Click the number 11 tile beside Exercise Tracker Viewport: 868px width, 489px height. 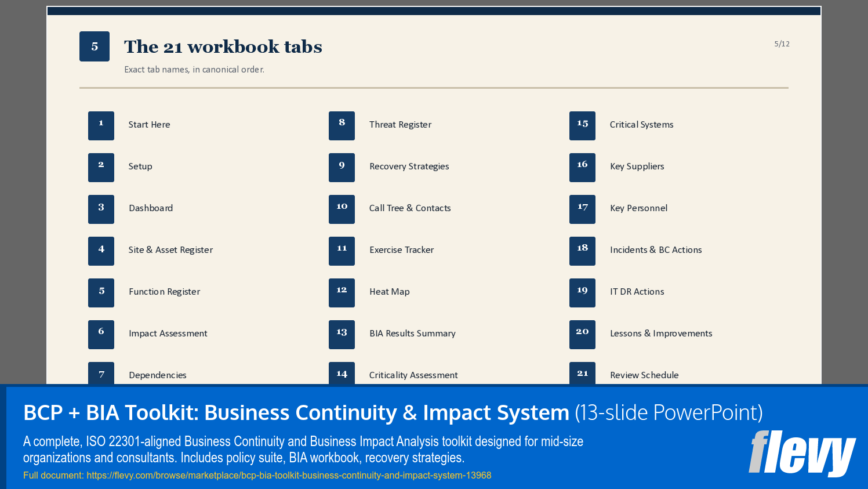pyautogui.click(x=342, y=251)
